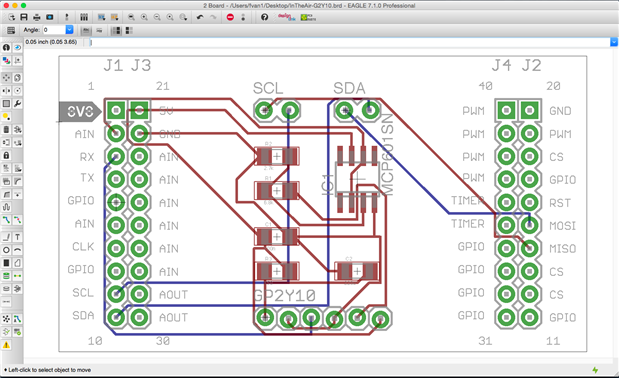The width and height of the screenshot is (619, 378).
Task: Zoom in with the magnifier plus icon
Action: [x=144, y=17]
